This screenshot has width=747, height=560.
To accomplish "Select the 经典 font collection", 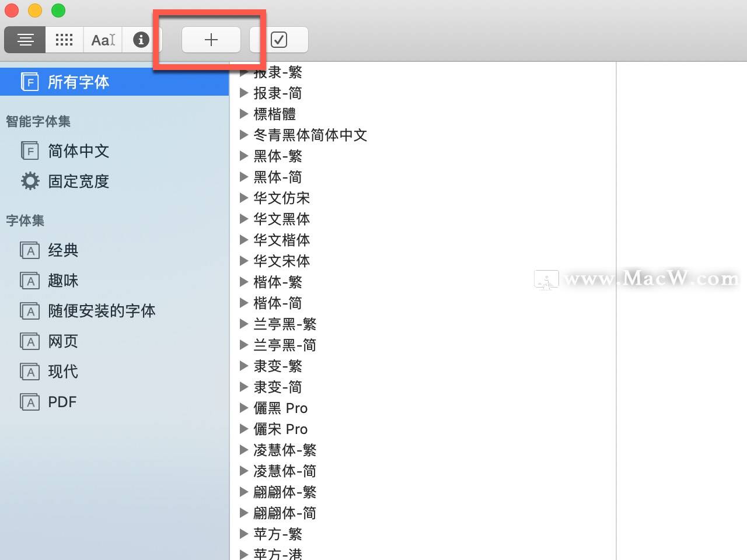I will [x=62, y=250].
